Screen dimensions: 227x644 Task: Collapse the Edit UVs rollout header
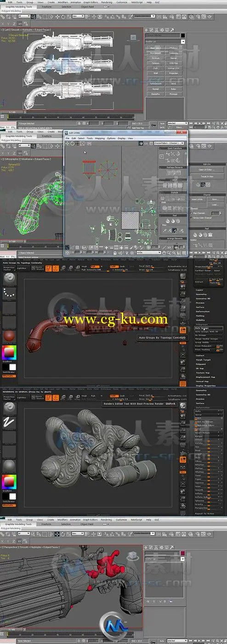tap(206, 164)
